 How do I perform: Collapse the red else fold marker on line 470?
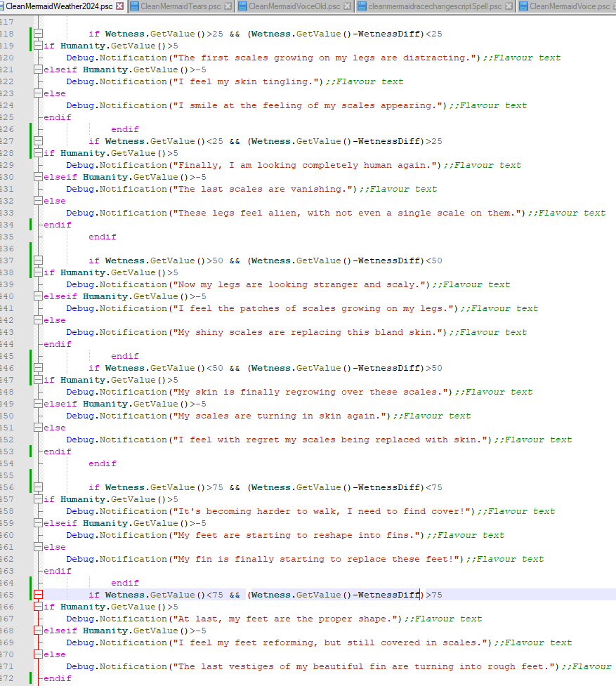39,654
